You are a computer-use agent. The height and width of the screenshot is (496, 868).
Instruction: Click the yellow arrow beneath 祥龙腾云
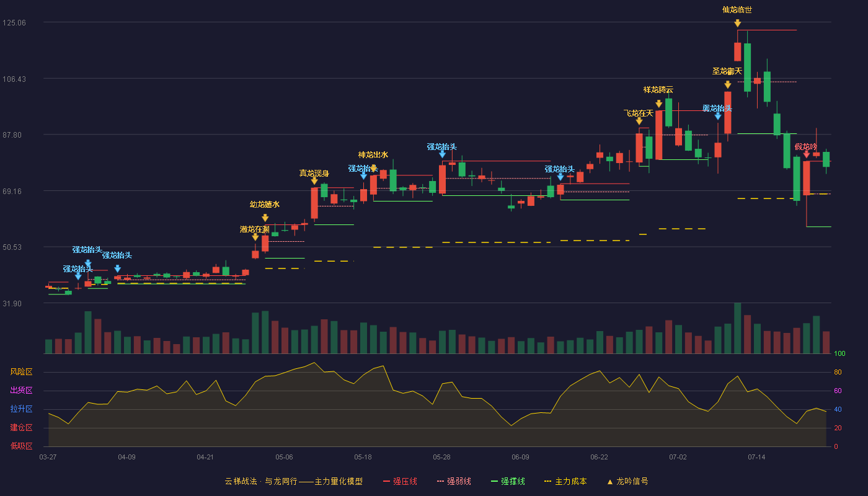659,104
